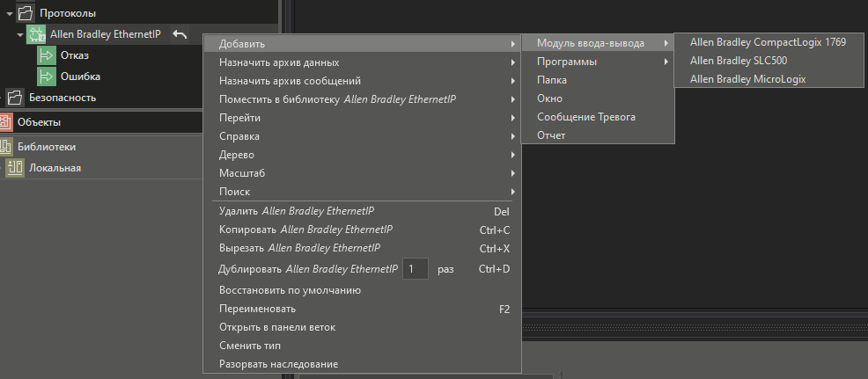
Task: Click the duplicate count input field
Action: [x=416, y=269]
